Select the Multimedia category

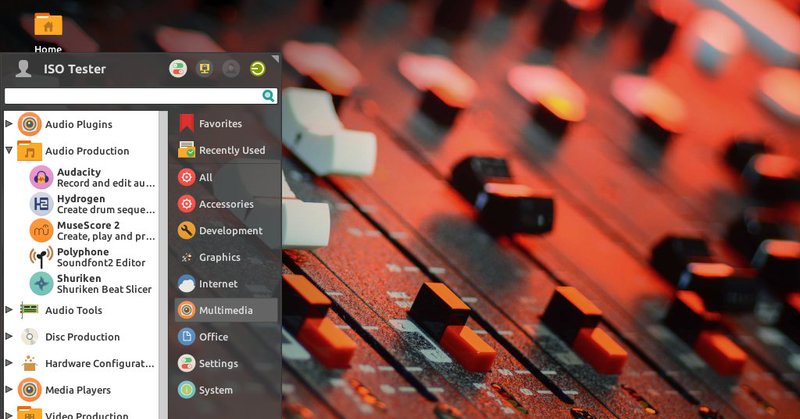(x=227, y=310)
